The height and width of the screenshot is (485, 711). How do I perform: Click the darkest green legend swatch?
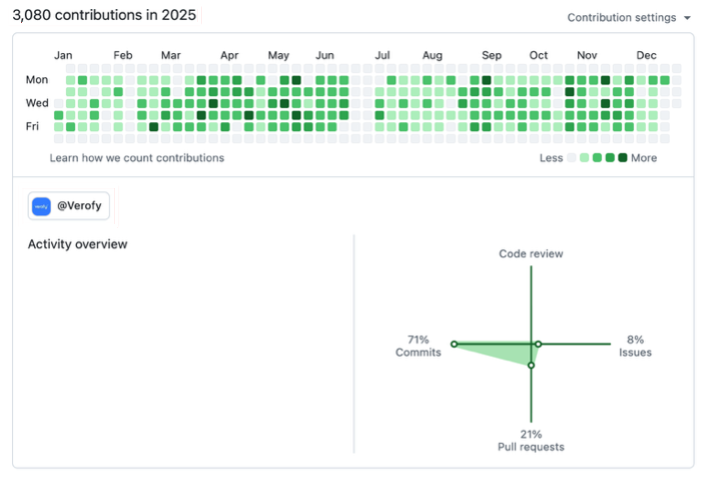point(623,158)
